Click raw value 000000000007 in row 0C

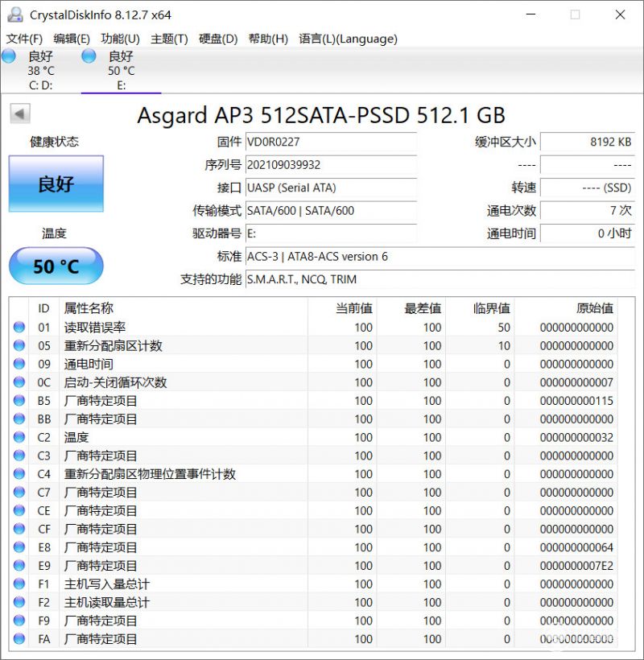click(576, 382)
